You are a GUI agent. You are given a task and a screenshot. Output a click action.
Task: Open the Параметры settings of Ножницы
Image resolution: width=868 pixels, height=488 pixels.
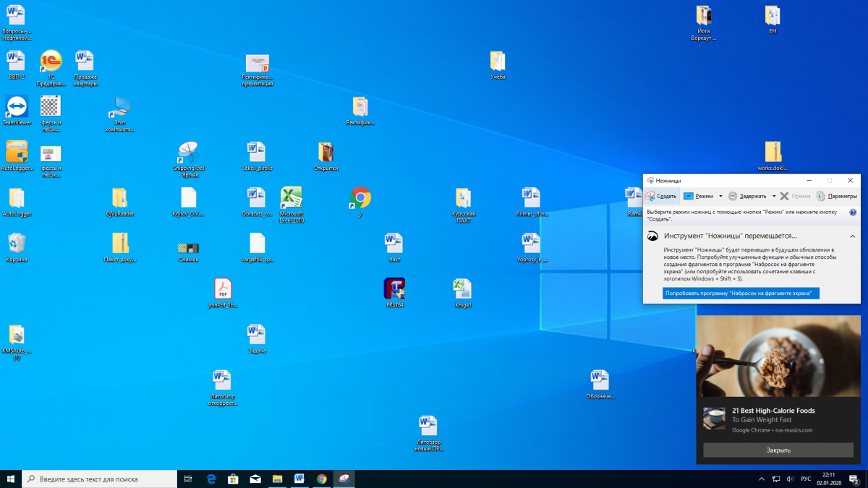coord(837,196)
